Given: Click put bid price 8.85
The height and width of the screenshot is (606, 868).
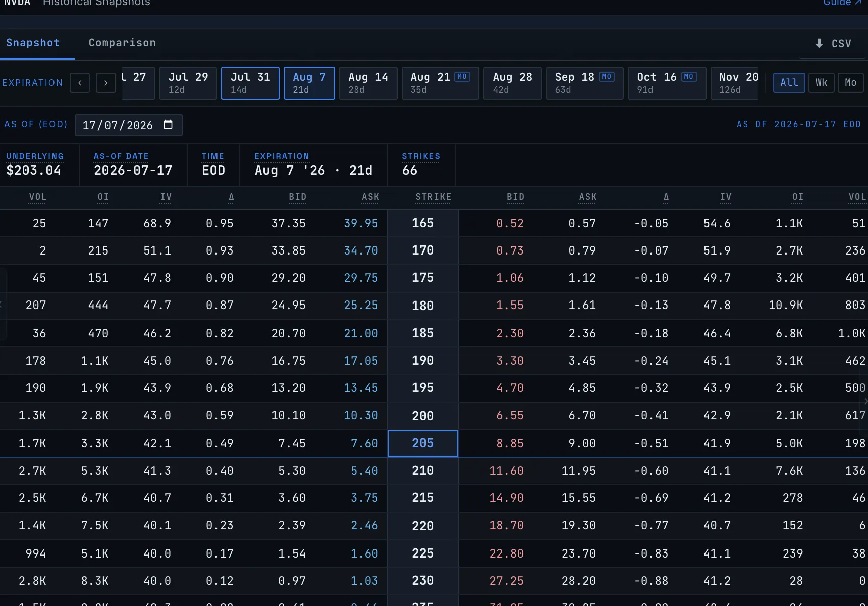Looking at the screenshot, I should click(x=510, y=443).
